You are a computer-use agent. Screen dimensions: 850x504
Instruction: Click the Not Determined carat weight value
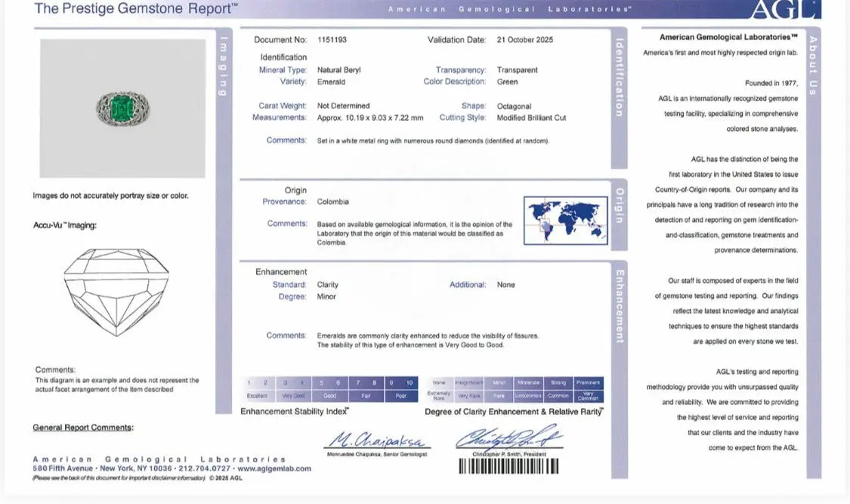coord(343,106)
